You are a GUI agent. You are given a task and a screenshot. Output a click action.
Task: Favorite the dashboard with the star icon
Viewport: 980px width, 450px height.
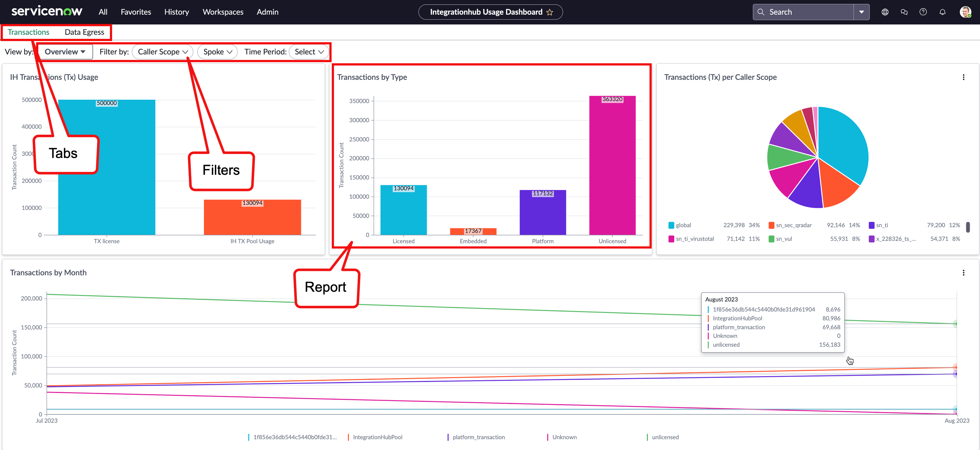tap(550, 12)
